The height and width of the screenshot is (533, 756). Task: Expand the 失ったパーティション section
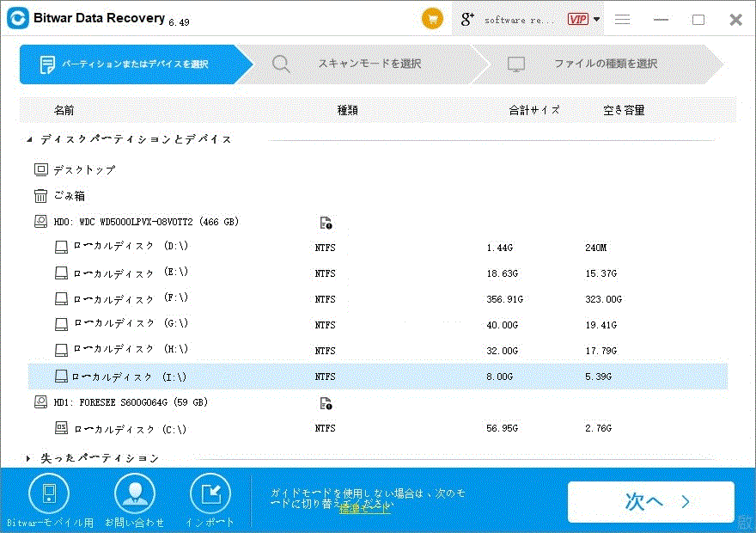[28, 459]
